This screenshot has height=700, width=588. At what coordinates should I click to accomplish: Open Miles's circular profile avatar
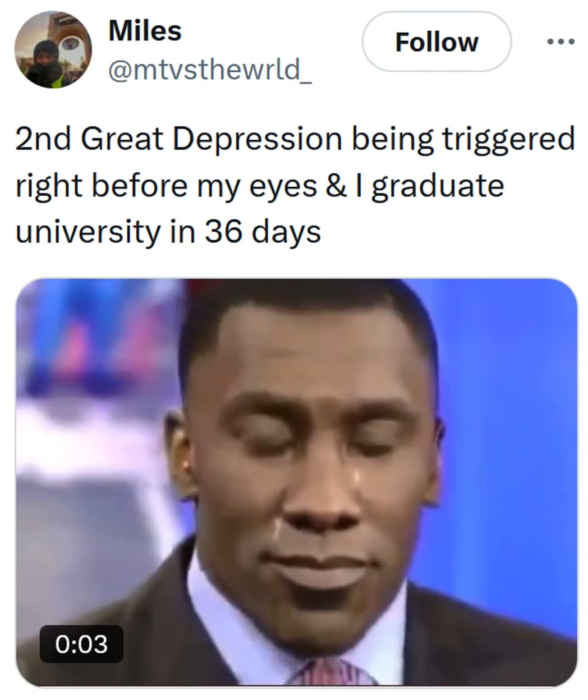[x=53, y=50]
